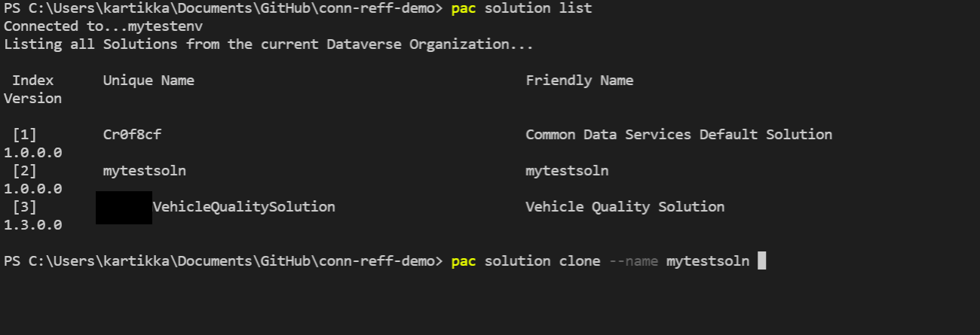
Task: Click the 'pac' command in first prompt line
Action: (463, 8)
